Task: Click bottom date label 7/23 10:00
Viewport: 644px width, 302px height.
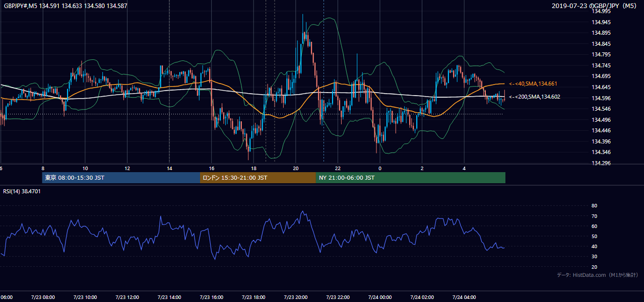Action: pyautogui.click(x=85, y=297)
